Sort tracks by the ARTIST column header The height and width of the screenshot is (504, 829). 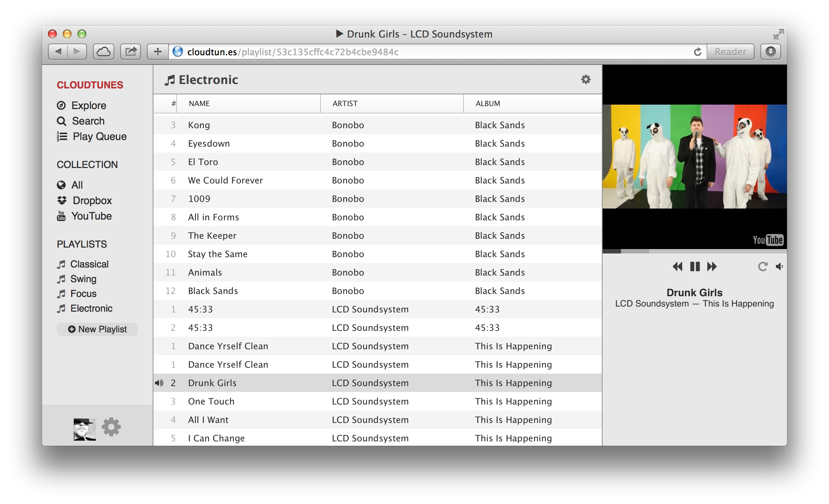pyautogui.click(x=345, y=104)
